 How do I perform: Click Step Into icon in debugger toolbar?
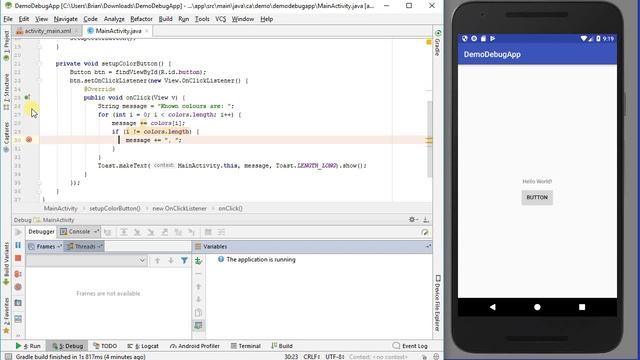click(137, 232)
